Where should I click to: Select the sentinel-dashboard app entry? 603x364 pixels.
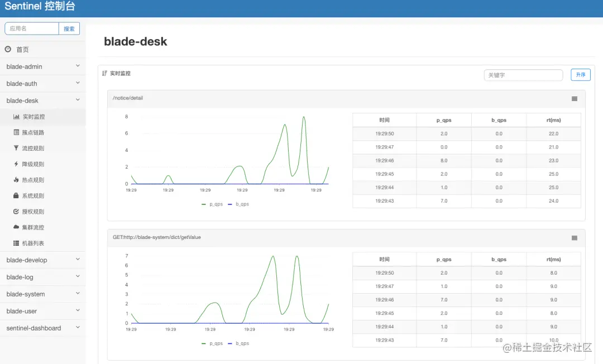pos(42,328)
